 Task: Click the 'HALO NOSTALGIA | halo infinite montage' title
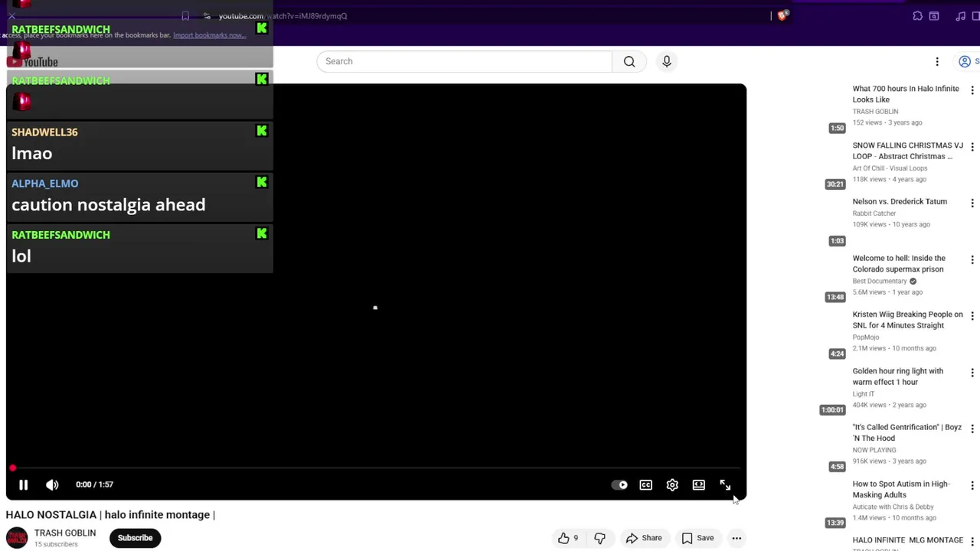(x=110, y=515)
